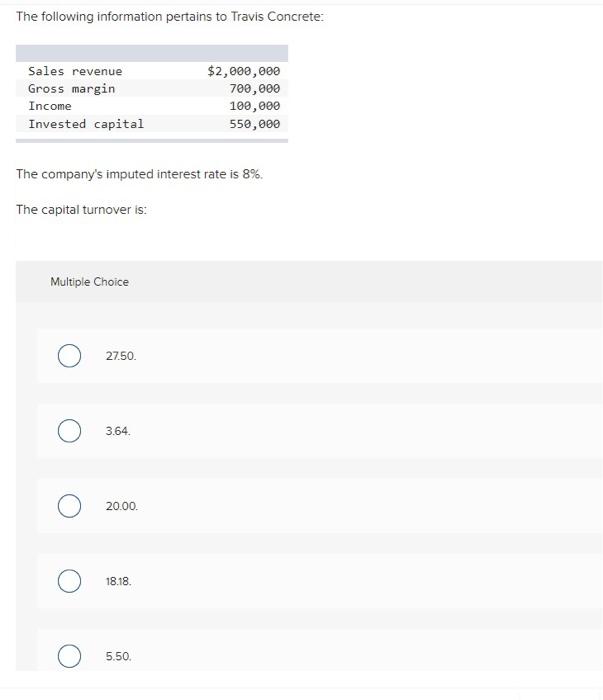The width and height of the screenshot is (603, 700).
Task: Click the $2,000,000 value in the table
Action: pyautogui.click(x=244, y=71)
